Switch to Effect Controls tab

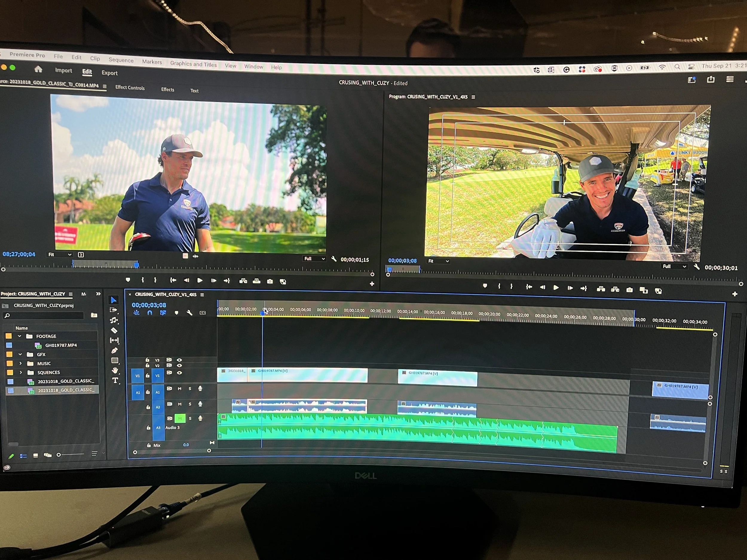[130, 88]
